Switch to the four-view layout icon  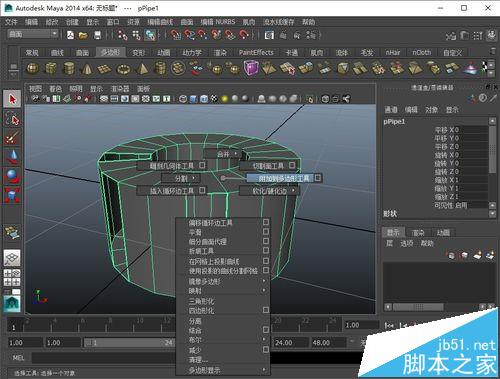point(12,278)
